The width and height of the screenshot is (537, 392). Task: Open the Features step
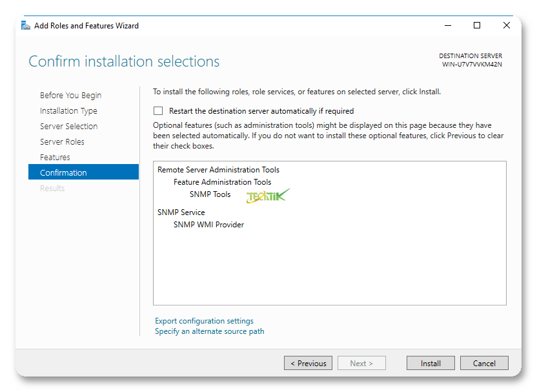(x=55, y=157)
